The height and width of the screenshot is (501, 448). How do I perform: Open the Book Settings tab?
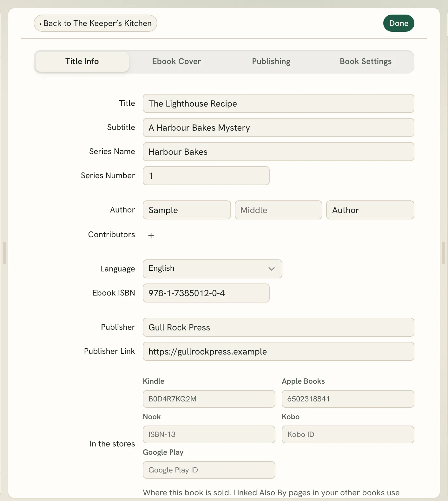[x=366, y=62]
